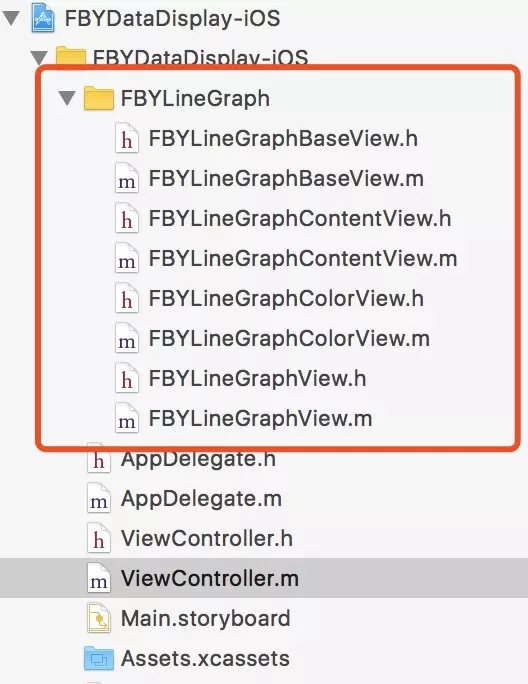Click the h icon beside FBYLineGraphContentView.h
528x684 pixels.
click(127, 219)
